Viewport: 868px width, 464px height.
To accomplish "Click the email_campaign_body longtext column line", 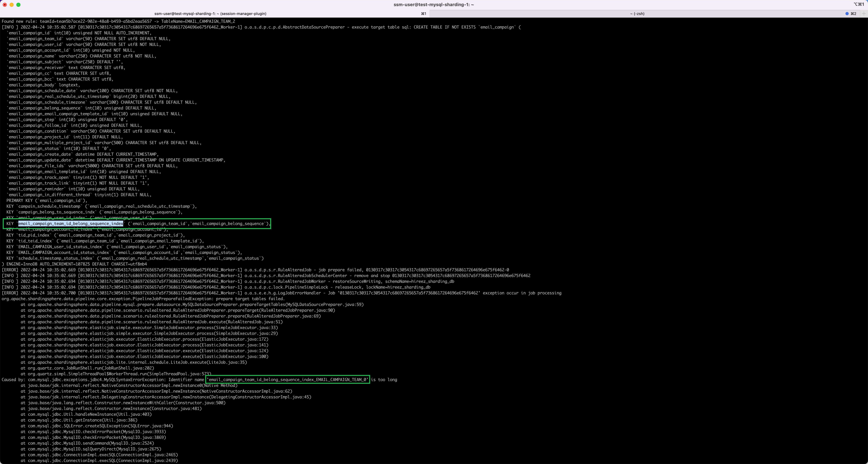I will click(x=43, y=85).
